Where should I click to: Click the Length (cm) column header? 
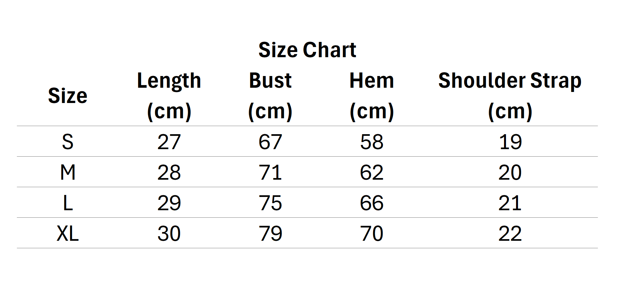click(169, 96)
